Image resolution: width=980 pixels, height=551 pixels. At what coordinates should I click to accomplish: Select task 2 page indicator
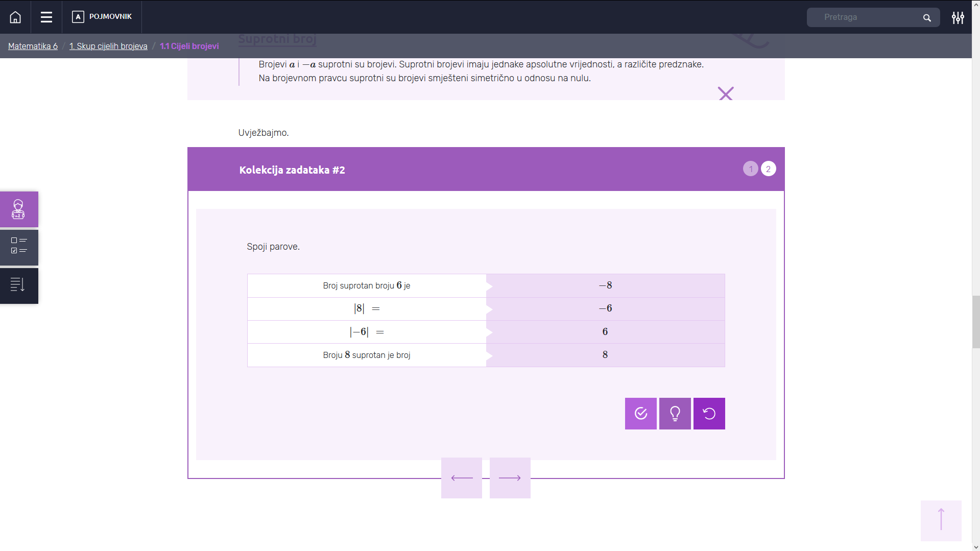pyautogui.click(x=768, y=169)
